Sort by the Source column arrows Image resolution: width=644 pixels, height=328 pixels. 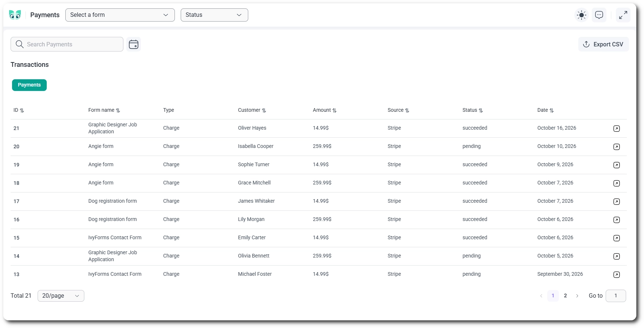pyautogui.click(x=407, y=110)
